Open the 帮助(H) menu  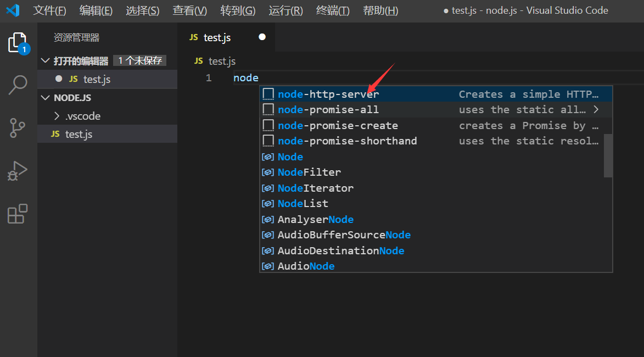[380, 10]
